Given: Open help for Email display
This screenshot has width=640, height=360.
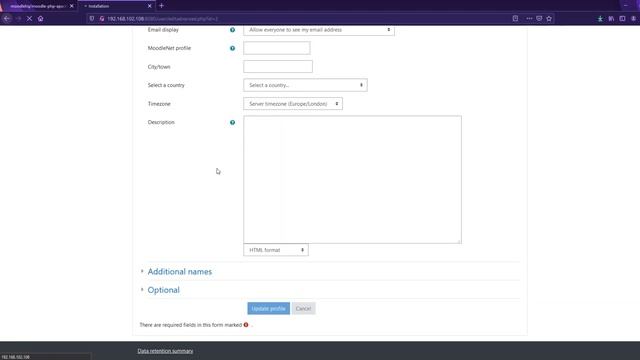Looking at the screenshot, I should coord(232,30).
